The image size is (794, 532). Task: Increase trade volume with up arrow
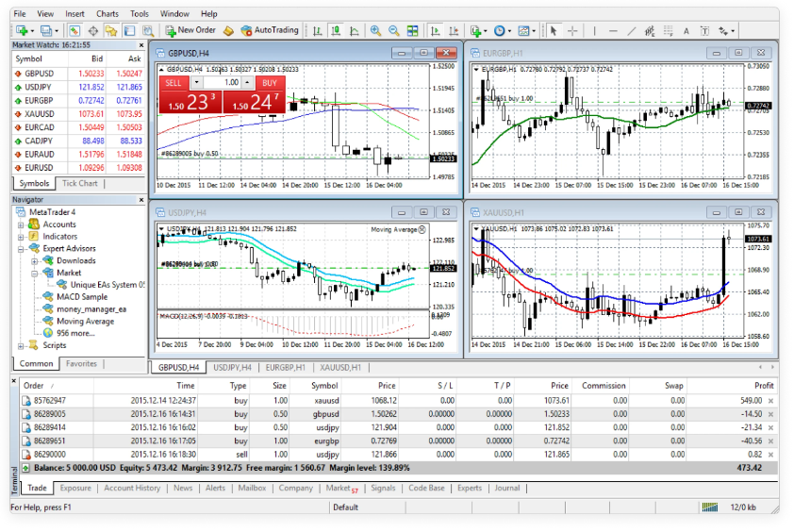coord(247,83)
